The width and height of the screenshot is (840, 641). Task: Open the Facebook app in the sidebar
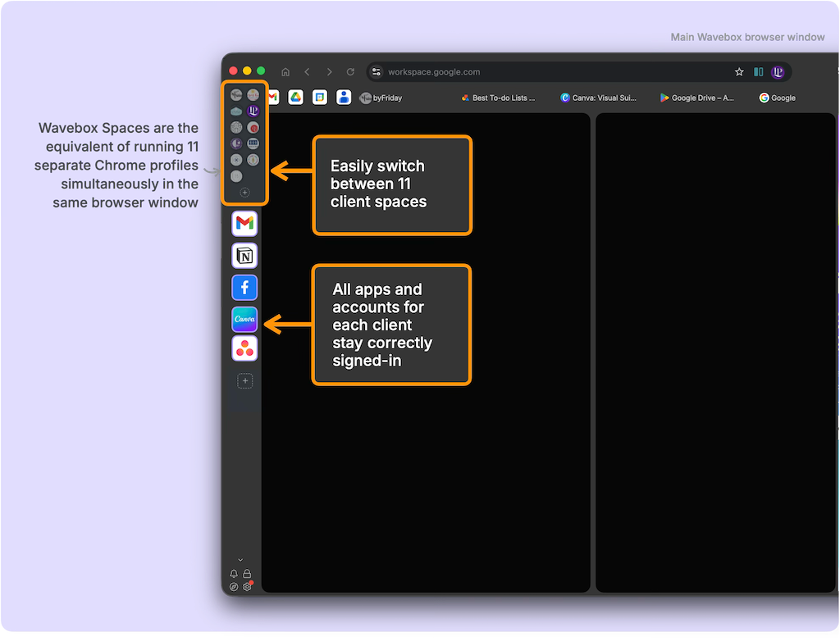pos(244,287)
